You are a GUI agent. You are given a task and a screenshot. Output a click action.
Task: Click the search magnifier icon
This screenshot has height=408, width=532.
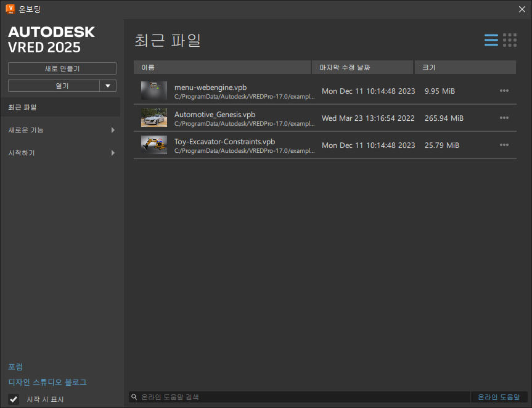click(134, 397)
